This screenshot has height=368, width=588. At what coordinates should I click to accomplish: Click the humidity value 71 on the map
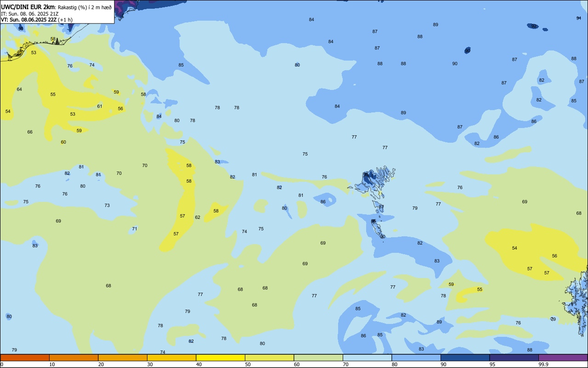pyautogui.click(x=135, y=229)
